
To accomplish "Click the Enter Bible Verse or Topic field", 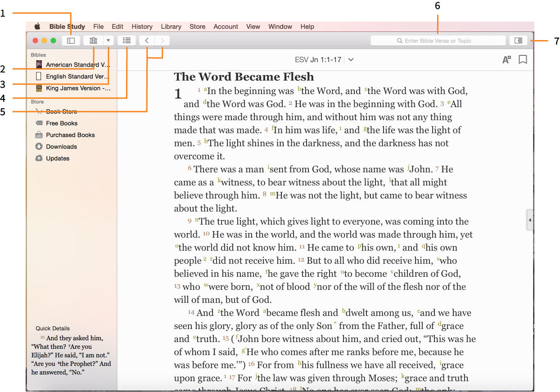I will click(438, 41).
